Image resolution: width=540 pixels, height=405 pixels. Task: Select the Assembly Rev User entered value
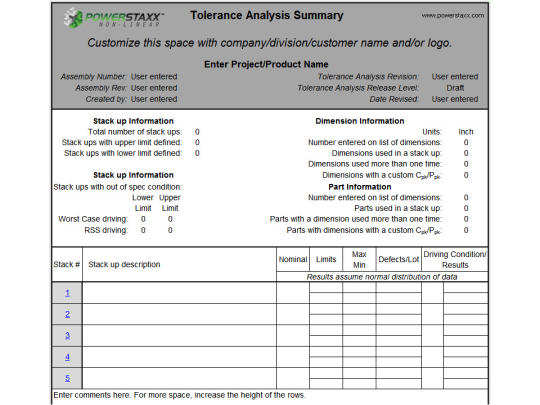point(154,88)
